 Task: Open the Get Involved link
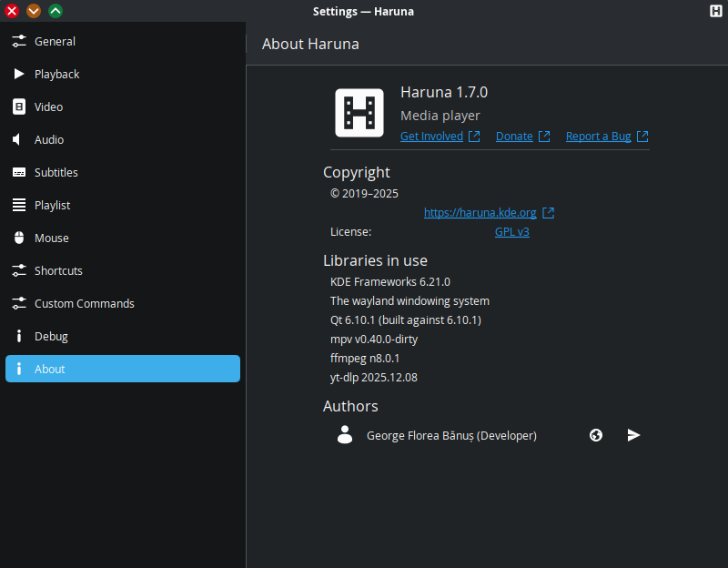432,137
